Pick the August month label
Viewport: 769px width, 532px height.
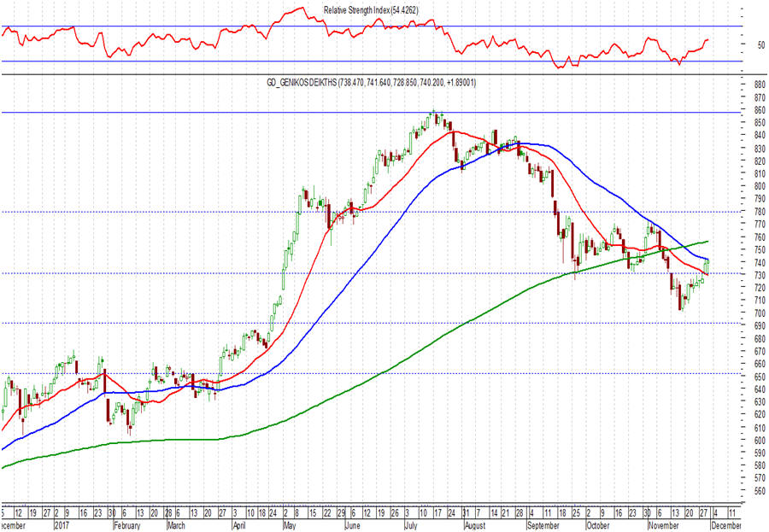(475, 525)
